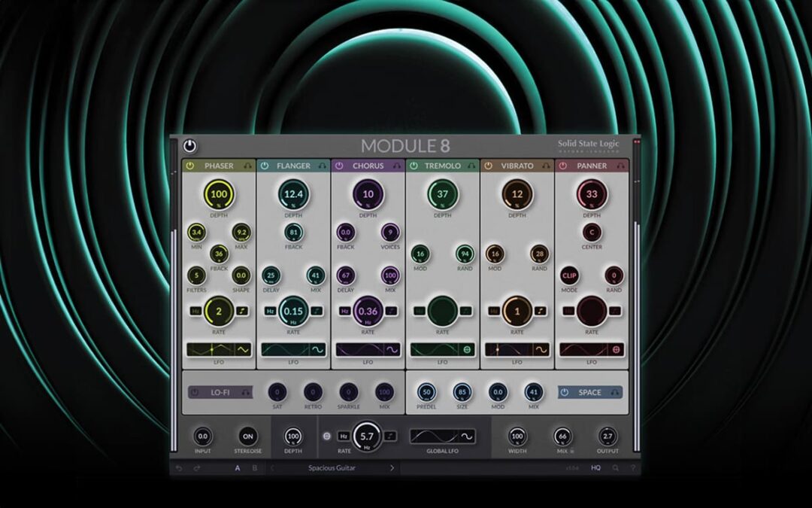Toggle the Flanger module power

[265, 166]
